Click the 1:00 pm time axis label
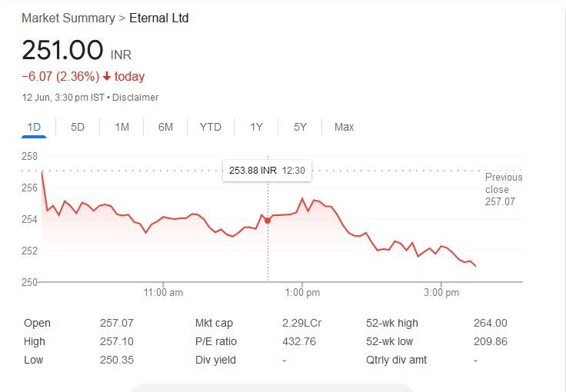This screenshot has height=392, width=566. click(302, 293)
